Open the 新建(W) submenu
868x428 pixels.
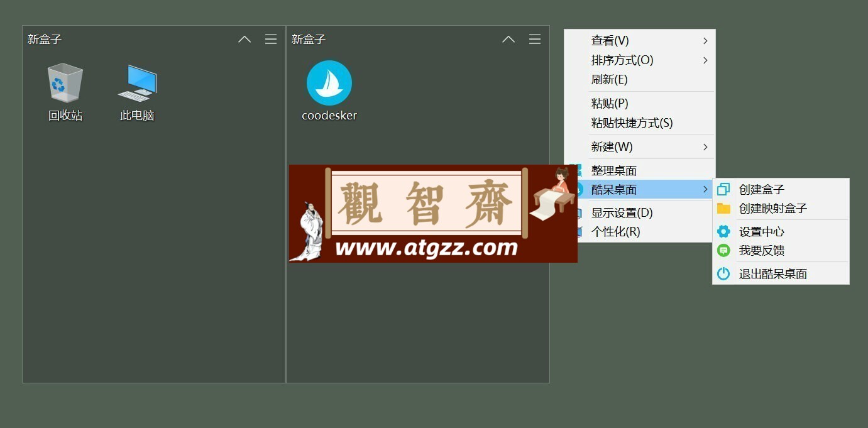pyautogui.click(x=640, y=147)
